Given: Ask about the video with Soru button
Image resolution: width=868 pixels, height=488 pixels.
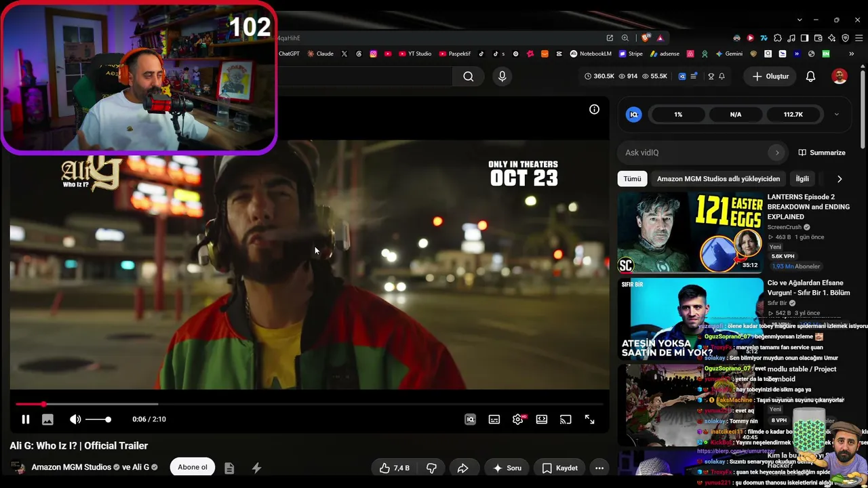Looking at the screenshot, I should click(x=507, y=468).
